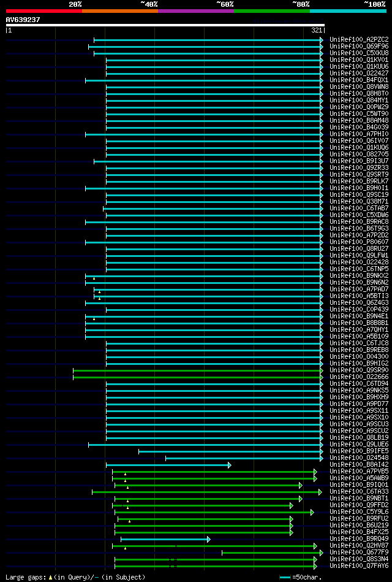Screen dimensions: 392x582
Task: Select the UniRef100_O82705 label
Action: click(359, 155)
